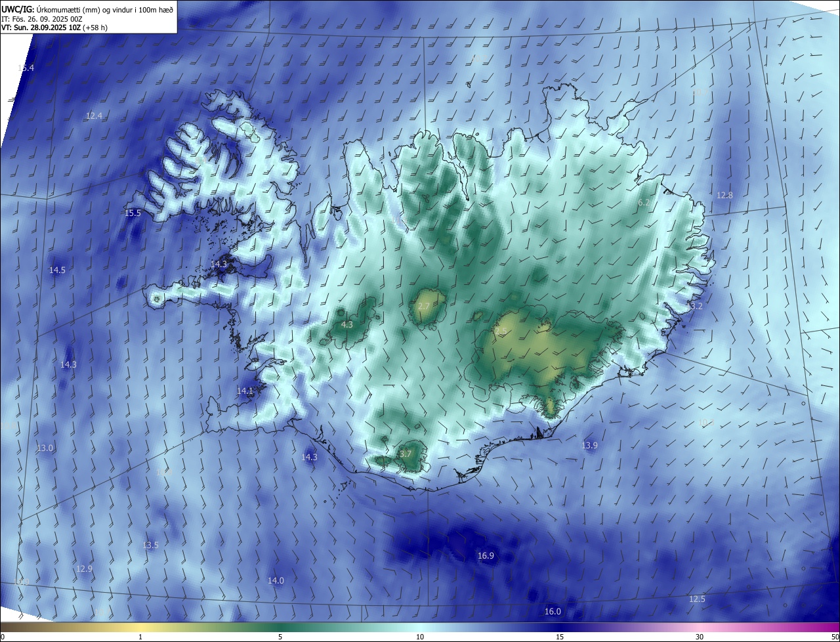Click the color scale tick labeled 15
840x642 pixels.
pyautogui.click(x=560, y=637)
